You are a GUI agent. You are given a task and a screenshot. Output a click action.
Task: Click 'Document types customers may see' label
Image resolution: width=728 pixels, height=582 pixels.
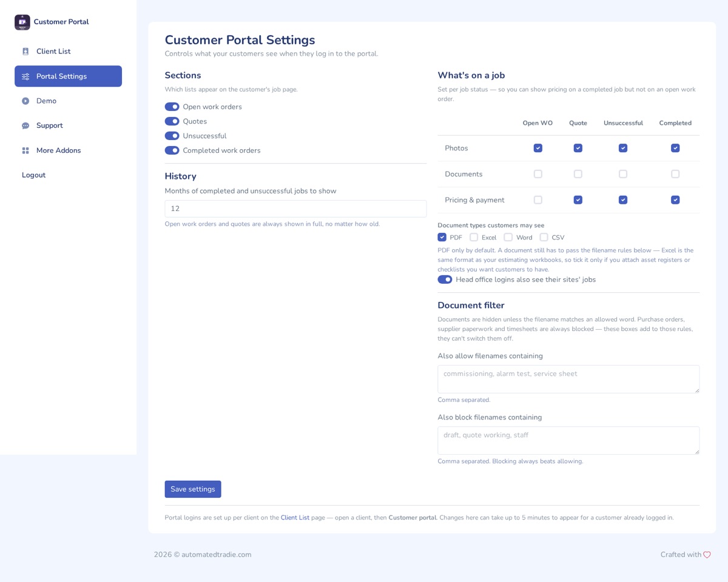tap(491, 225)
